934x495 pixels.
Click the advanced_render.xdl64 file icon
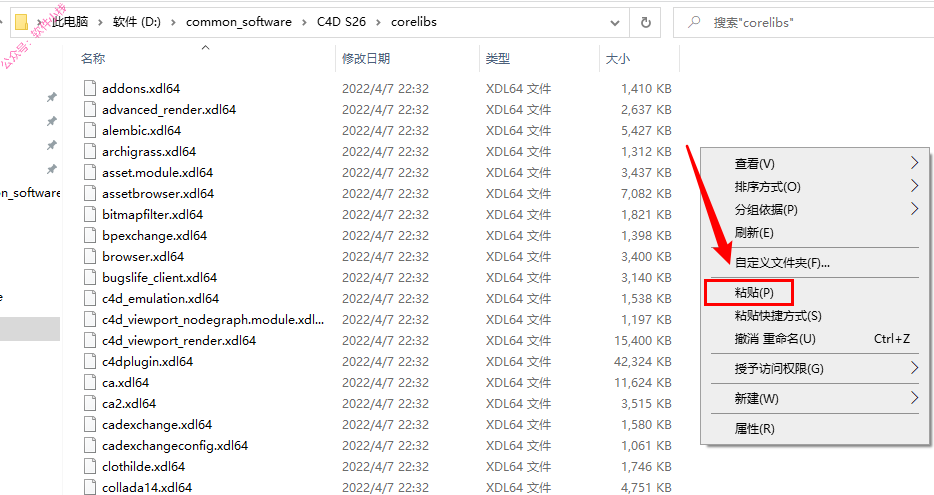(x=90, y=109)
